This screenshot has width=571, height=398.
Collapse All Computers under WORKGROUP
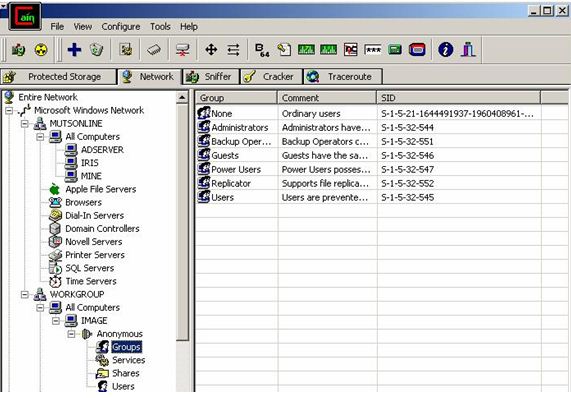pyautogui.click(x=40, y=308)
